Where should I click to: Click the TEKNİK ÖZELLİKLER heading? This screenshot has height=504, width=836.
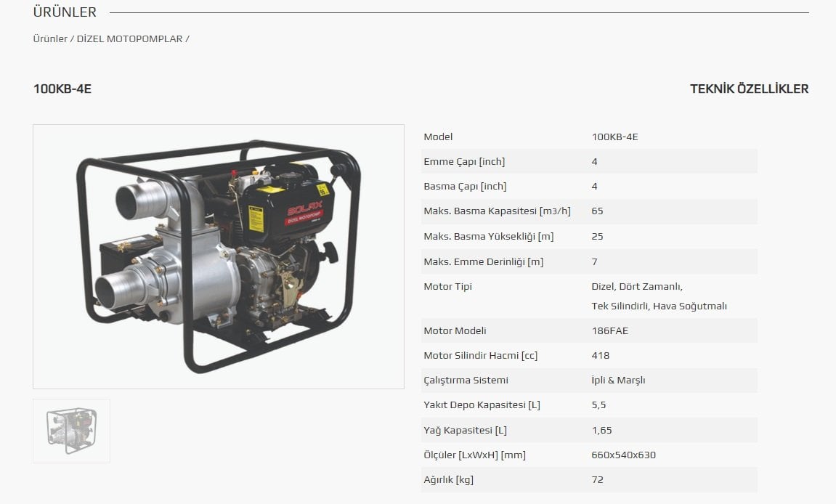pyautogui.click(x=749, y=89)
